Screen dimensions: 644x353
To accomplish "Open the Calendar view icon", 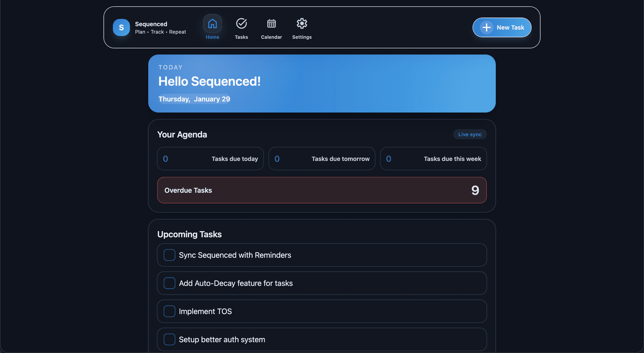I will (x=271, y=23).
